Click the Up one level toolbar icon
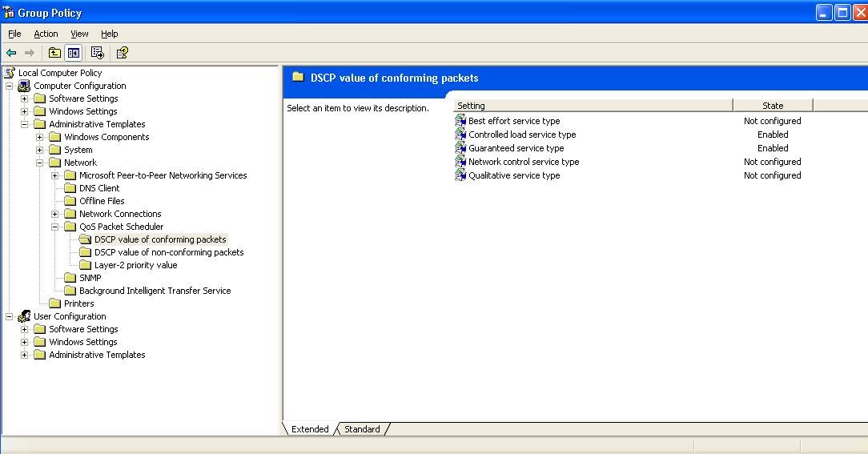The image size is (868, 454). pos(54,53)
